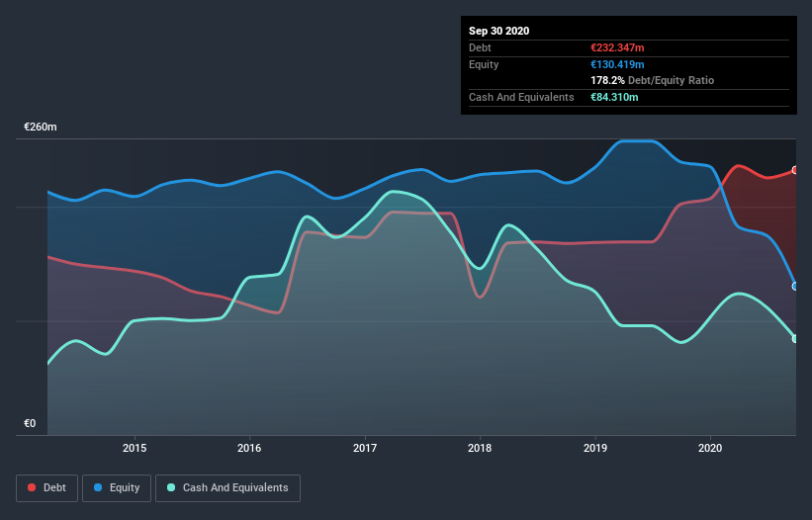Select the 2019 axis label
812x520 pixels.
[x=595, y=448]
